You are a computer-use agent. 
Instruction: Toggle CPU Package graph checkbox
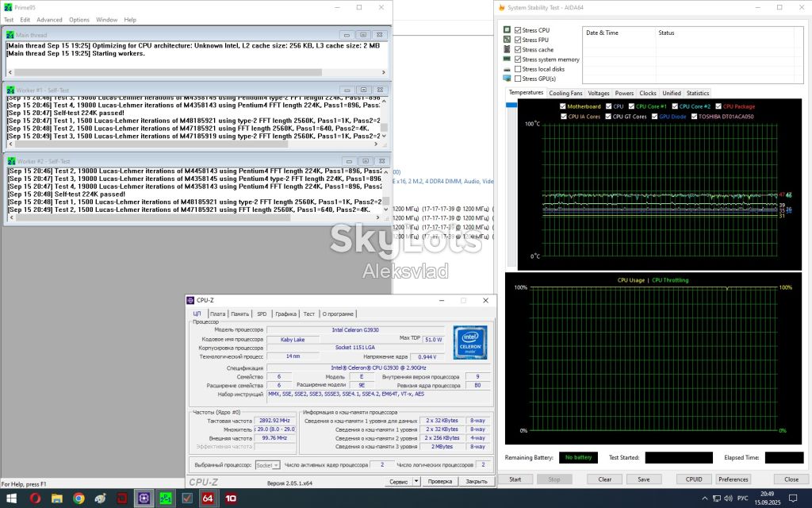718,106
